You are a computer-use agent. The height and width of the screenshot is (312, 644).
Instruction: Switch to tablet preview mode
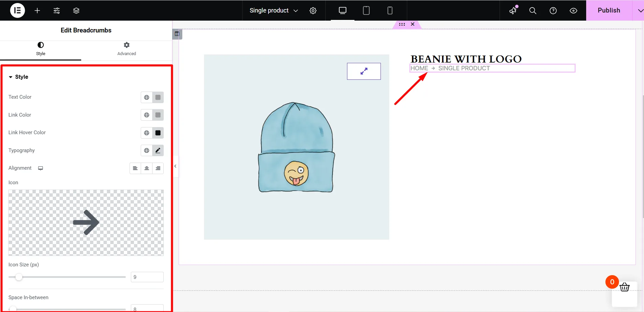click(366, 10)
